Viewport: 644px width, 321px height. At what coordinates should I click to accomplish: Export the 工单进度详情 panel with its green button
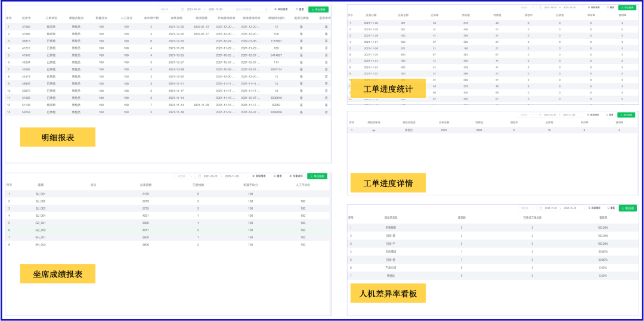pyautogui.click(x=627, y=115)
